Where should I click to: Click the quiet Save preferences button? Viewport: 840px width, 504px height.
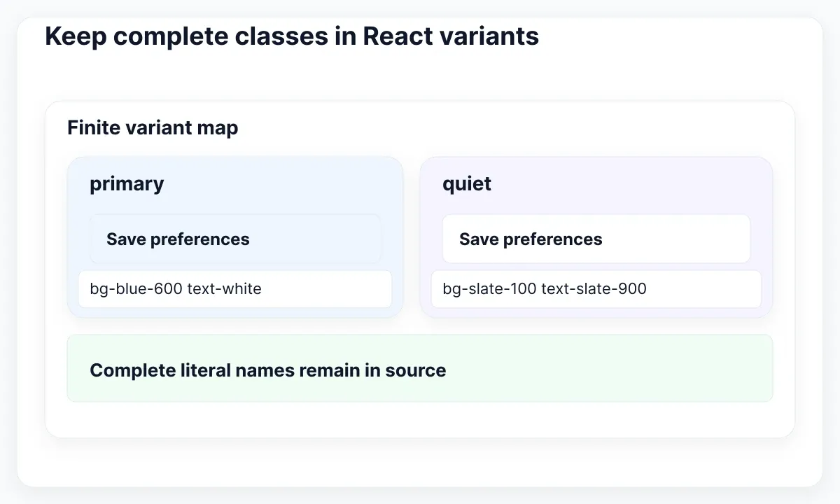(596, 239)
